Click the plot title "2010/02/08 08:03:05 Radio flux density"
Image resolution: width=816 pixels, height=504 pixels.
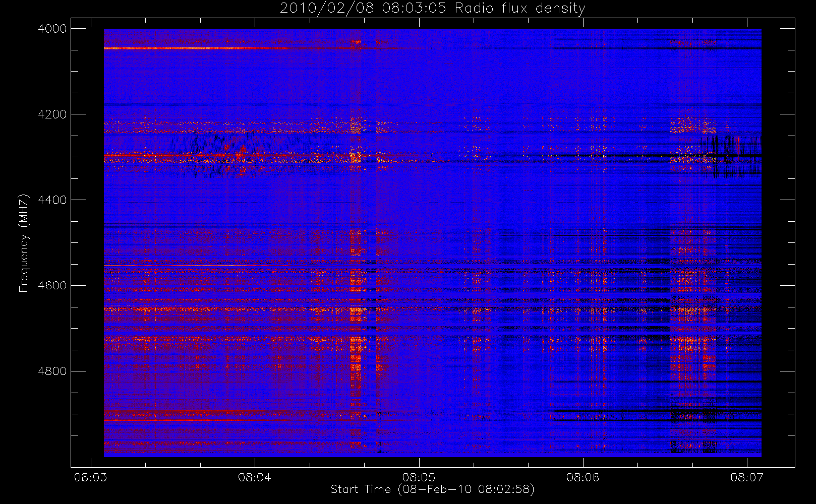433,9
